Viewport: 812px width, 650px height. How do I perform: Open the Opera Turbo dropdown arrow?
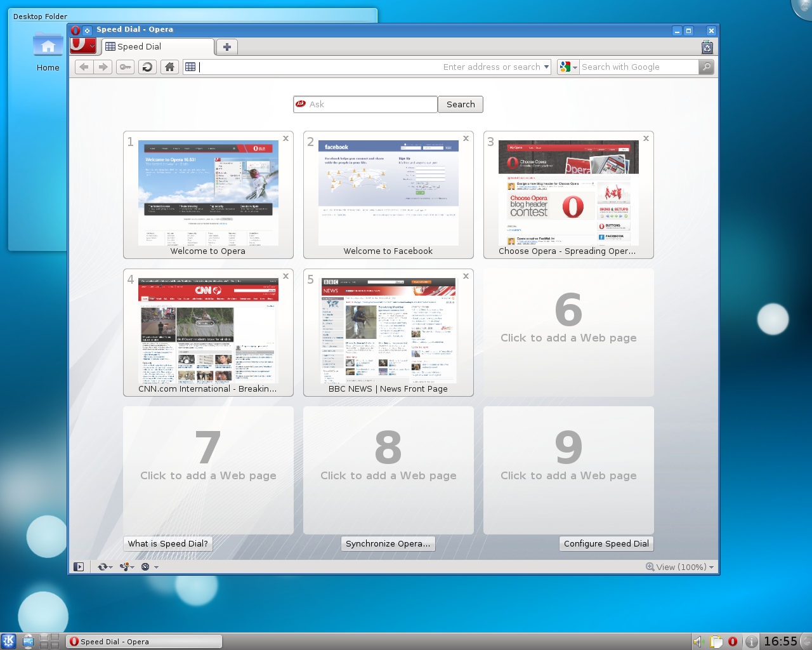pos(156,567)
